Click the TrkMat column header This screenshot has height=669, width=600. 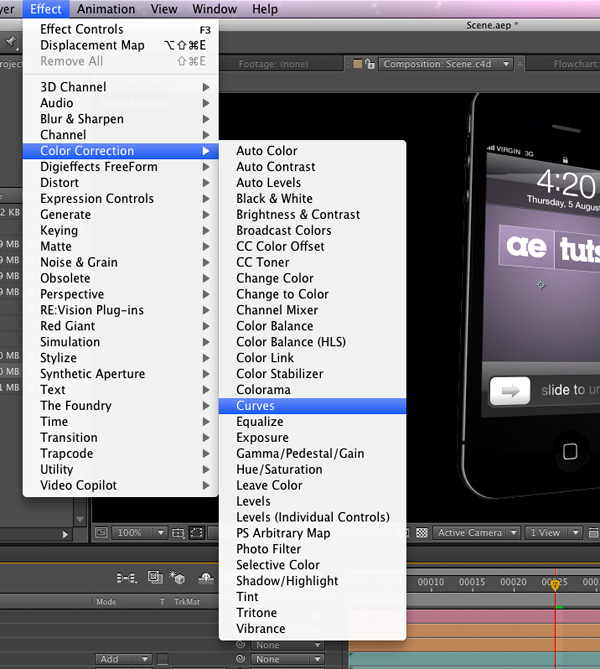point(187,602)
